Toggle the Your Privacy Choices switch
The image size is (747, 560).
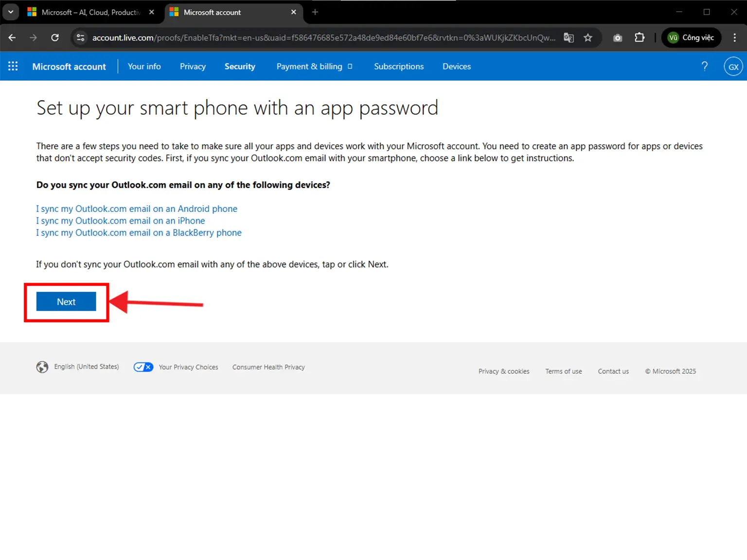143,367
